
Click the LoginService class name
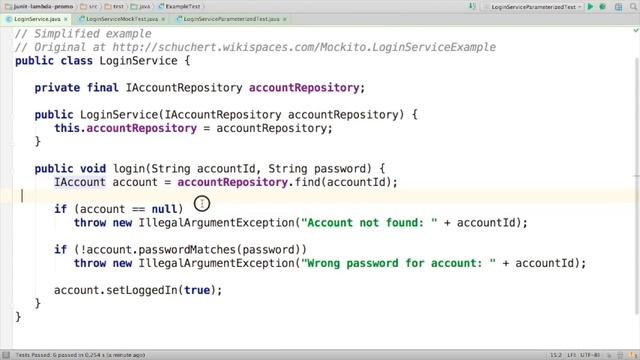pos(138,61)
